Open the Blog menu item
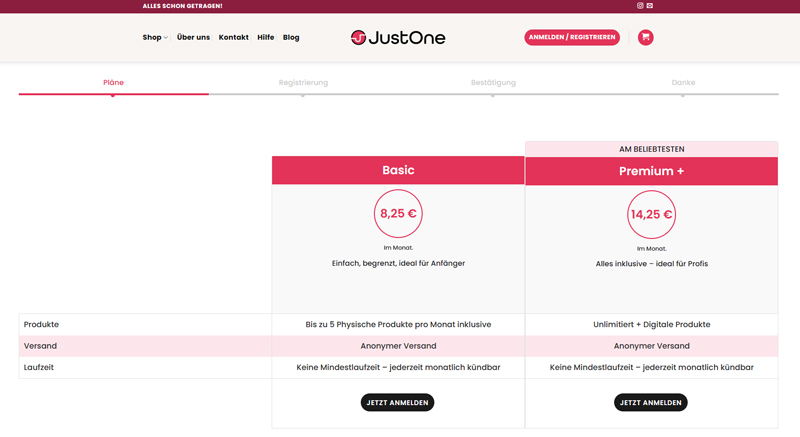This screenshot has width=800, height=437. coord(291,37)
